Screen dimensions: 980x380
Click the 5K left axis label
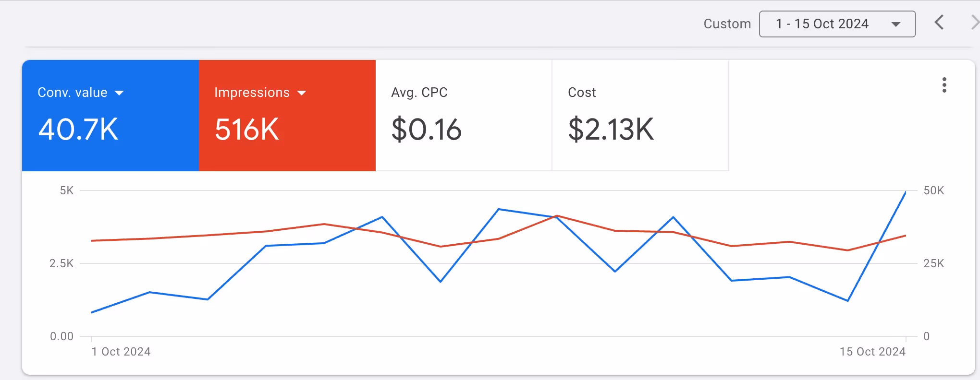pos(67,190)
